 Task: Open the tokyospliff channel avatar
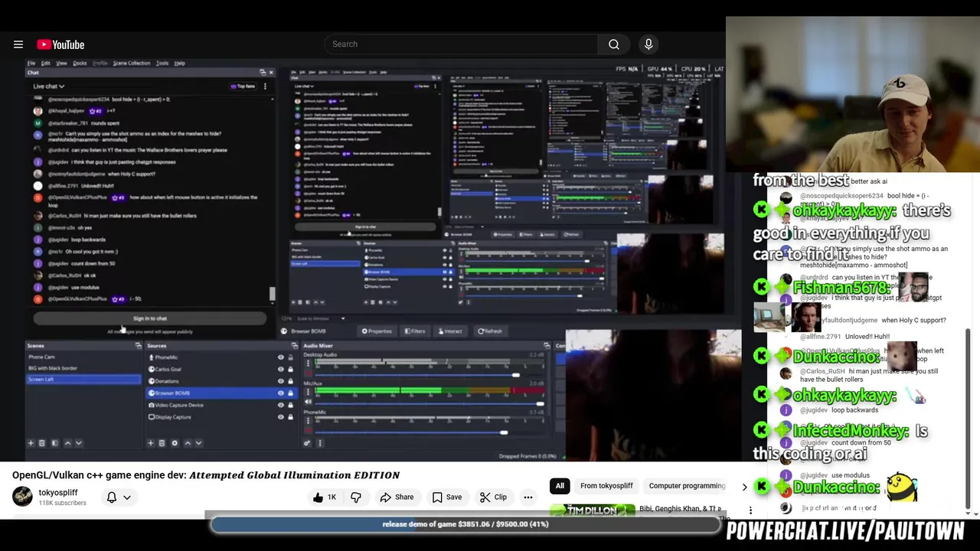[23, 497]
